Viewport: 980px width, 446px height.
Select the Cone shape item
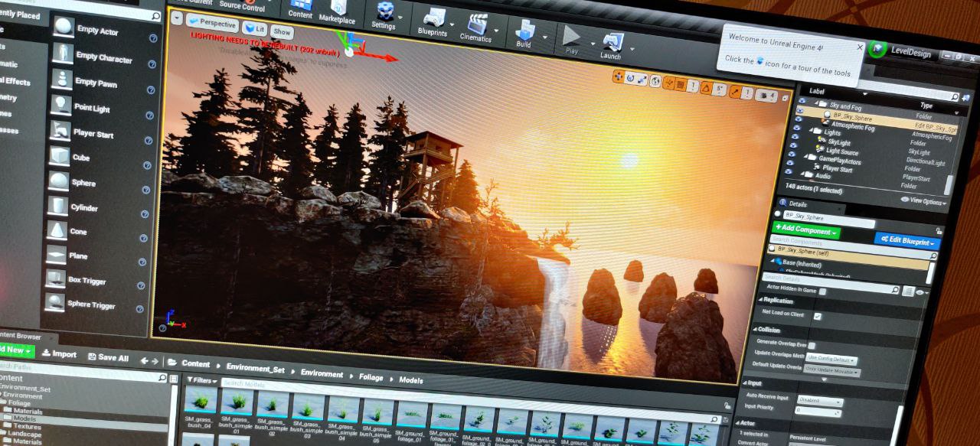click(x=96, y=231)
